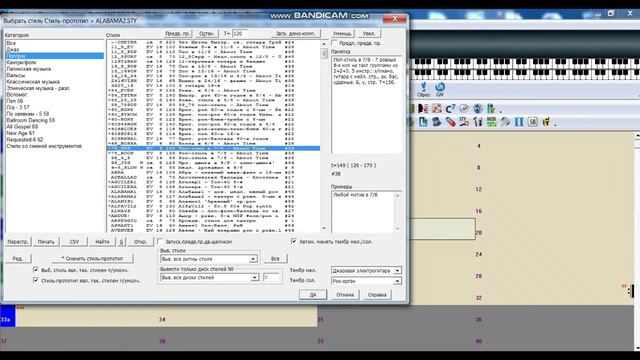Click the black tools icon after STY icon

point(478,122)
